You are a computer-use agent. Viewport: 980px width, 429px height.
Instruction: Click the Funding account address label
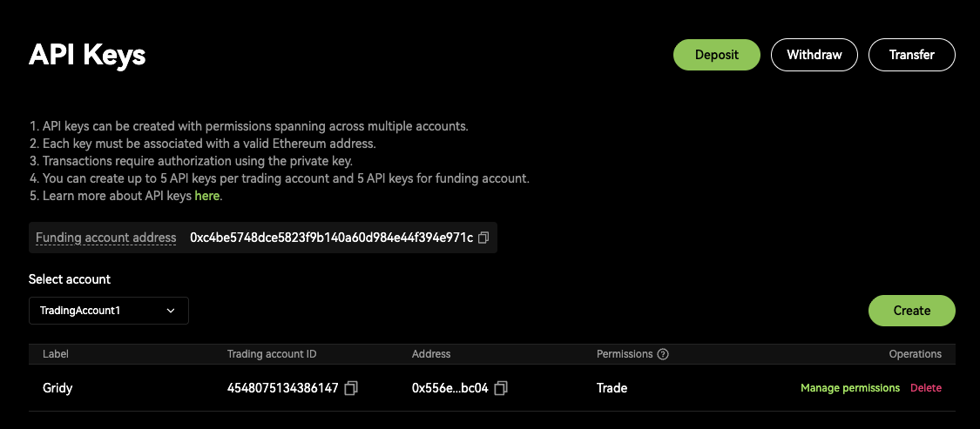(x=105, y=238)
